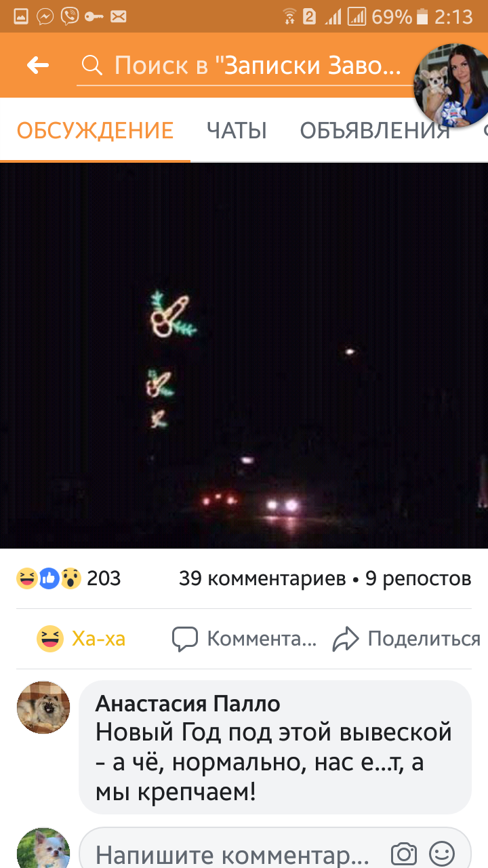The image size is (488, 868).
Task: Tap the comment speech bubble icon
Action: (185, 639)
